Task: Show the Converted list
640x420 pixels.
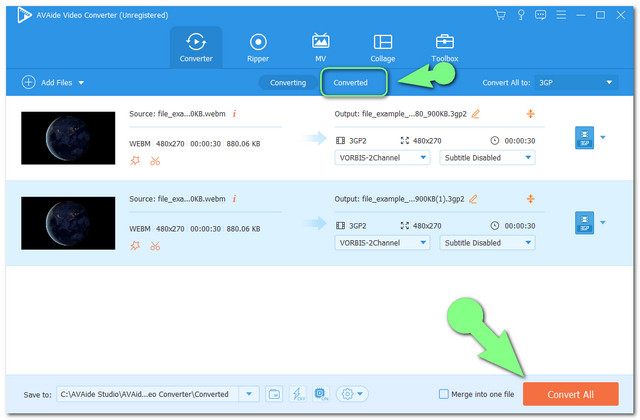Action: click(351, 82)
